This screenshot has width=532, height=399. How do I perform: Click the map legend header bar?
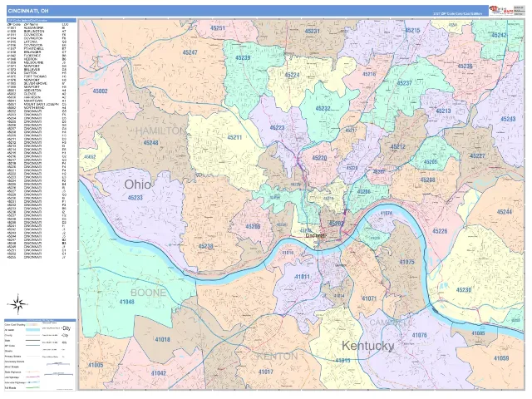click(x=40, y=320)
